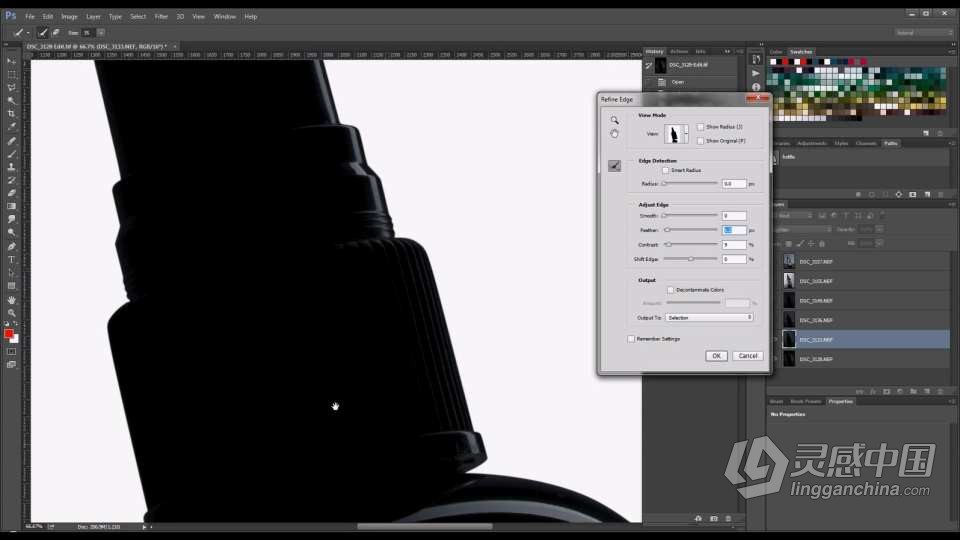Image resolution: width=960 pixels, height=540 pixels.
Task: Cancel the Refine Edge dialog
Action: tap(747, 355)
